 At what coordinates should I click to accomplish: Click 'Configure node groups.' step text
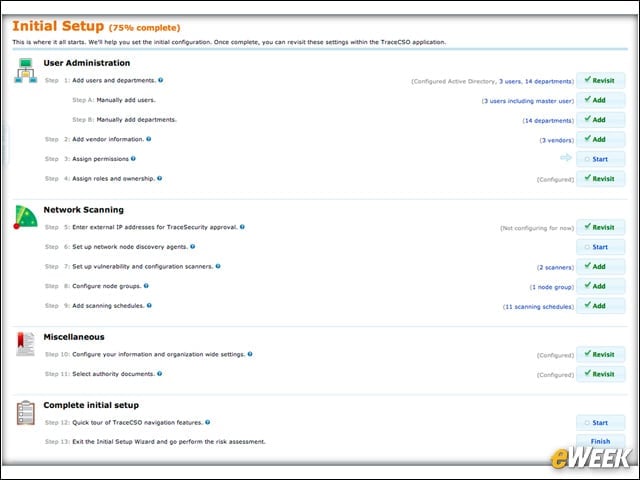[x=107, y=286]
